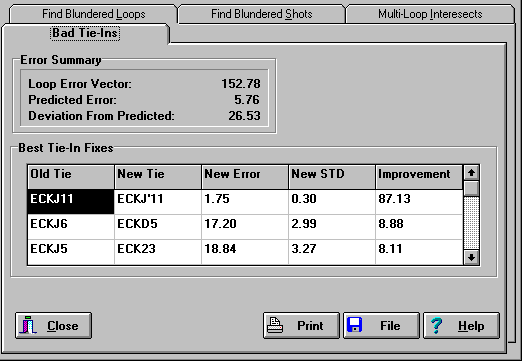Click the Predicted Error label

pos(73,100)
